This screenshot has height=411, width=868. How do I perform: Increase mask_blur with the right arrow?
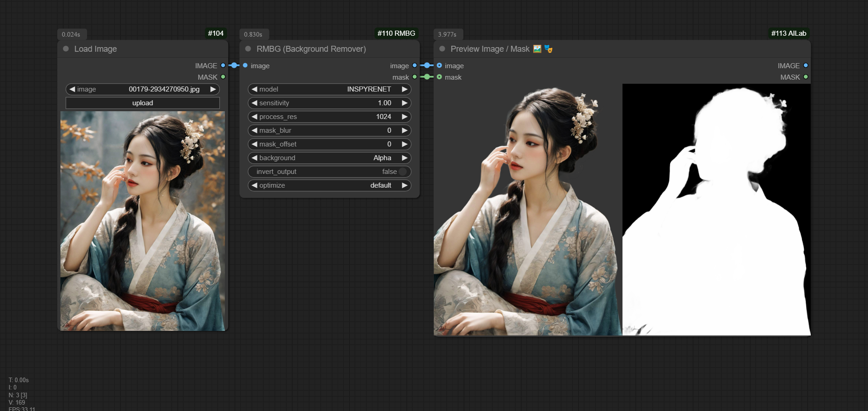(x=404, y=130)
